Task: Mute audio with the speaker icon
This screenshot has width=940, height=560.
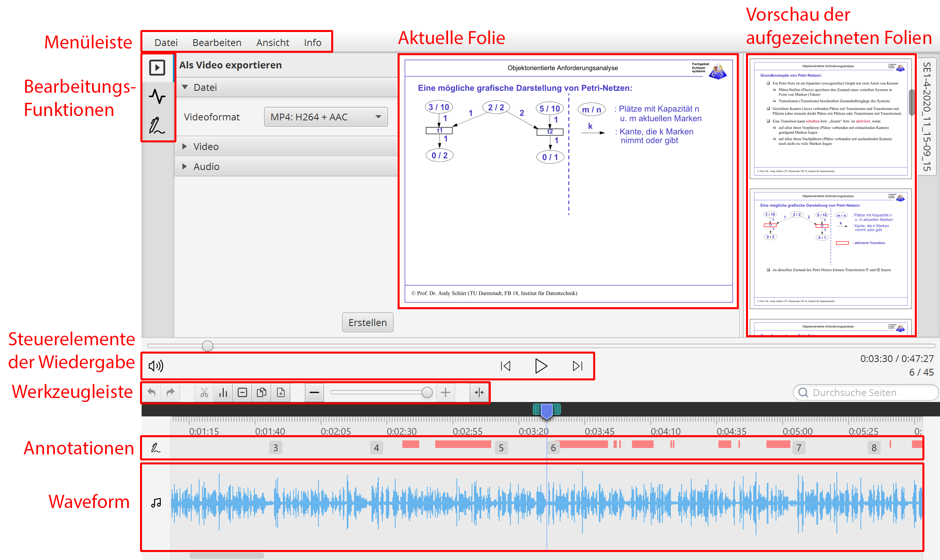Action: [x=156, y=366]
